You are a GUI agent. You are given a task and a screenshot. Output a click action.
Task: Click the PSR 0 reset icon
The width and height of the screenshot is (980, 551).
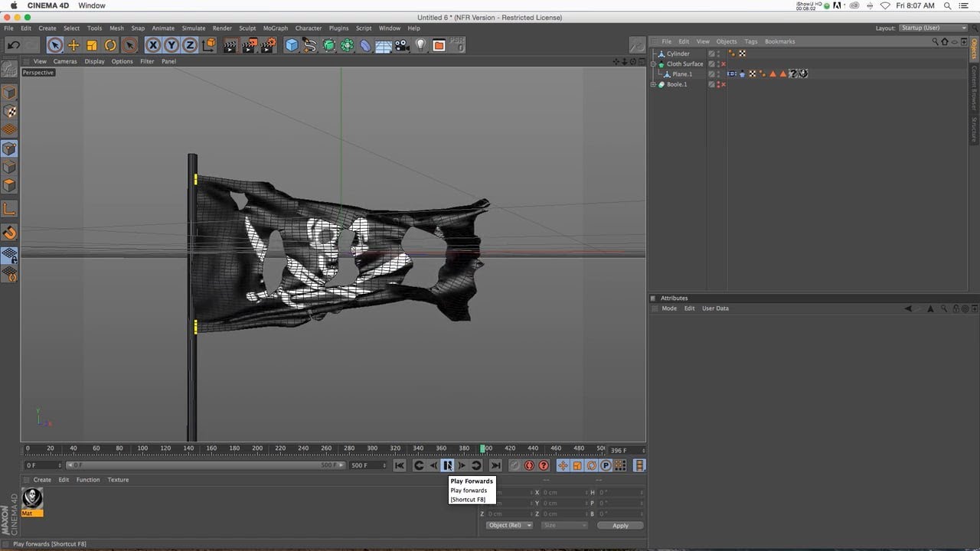458,45
